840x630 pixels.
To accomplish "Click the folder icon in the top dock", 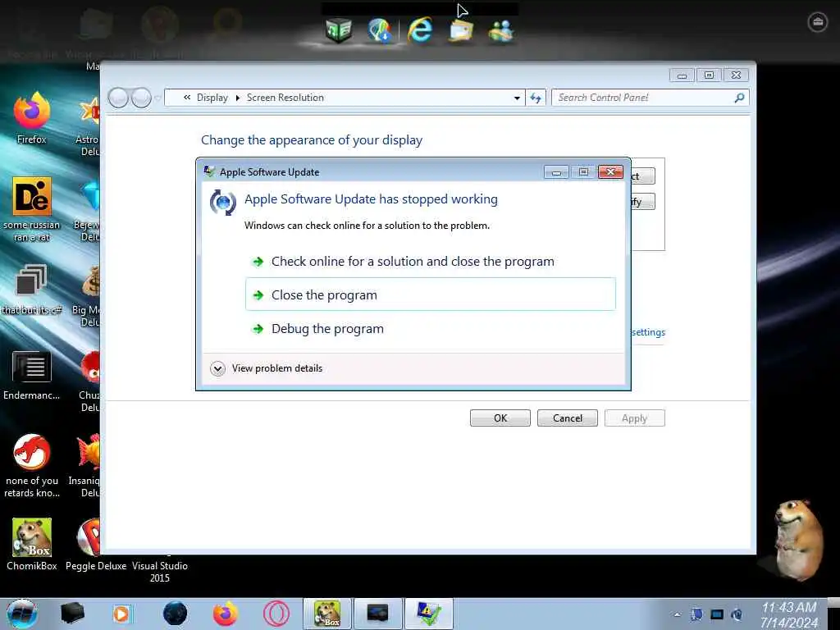I will click(461, 30).
